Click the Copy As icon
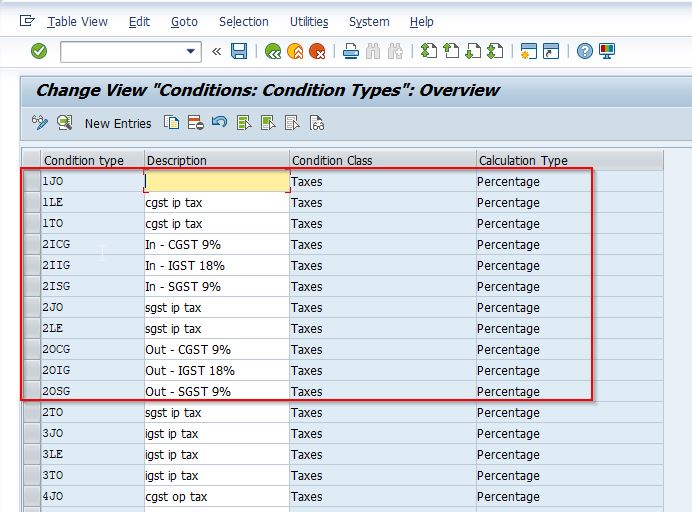Image resolution: width=692 pixels, height=512 pixels. coord(172,123)
